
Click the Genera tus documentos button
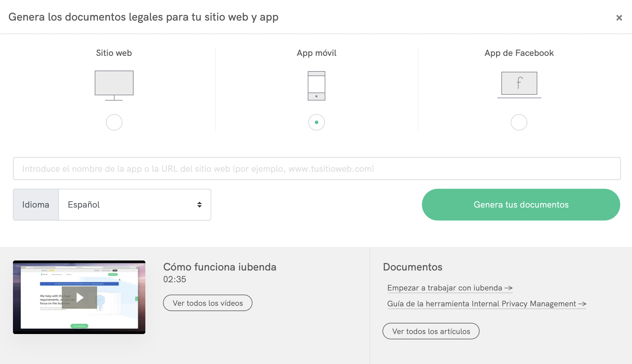point(521,205)
